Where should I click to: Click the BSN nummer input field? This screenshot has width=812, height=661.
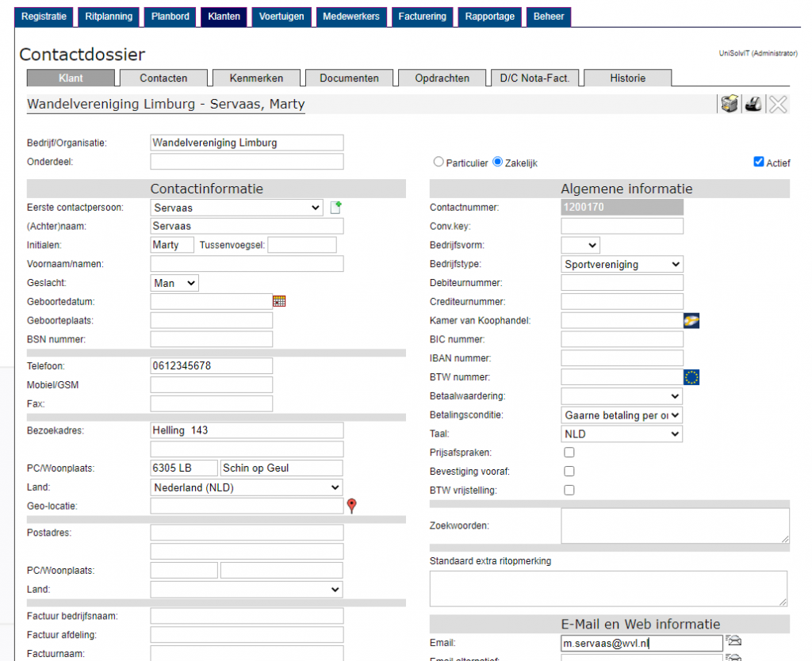(211, 339)
